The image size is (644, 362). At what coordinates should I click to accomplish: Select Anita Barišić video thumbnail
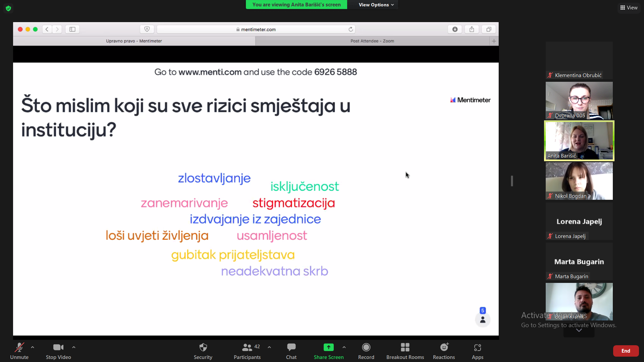click(x=579, y=141)
